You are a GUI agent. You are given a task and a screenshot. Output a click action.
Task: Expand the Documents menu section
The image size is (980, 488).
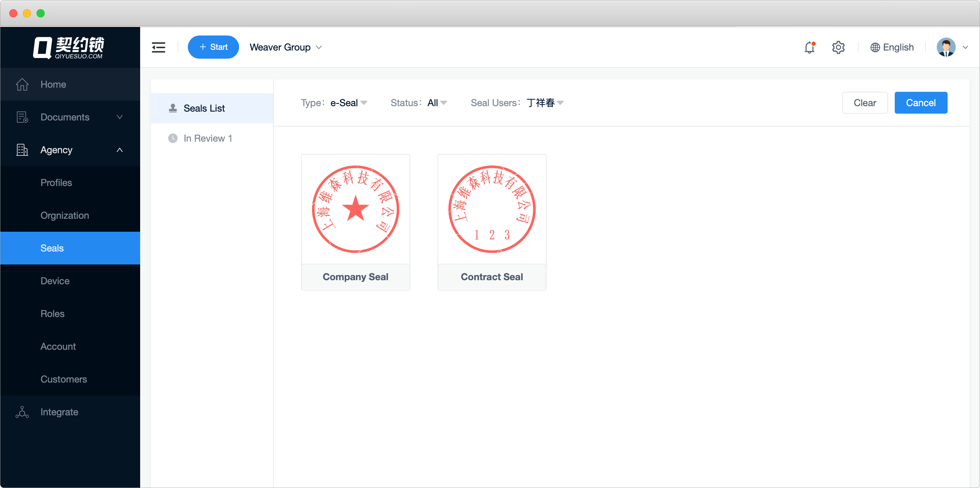click(119, 117)
